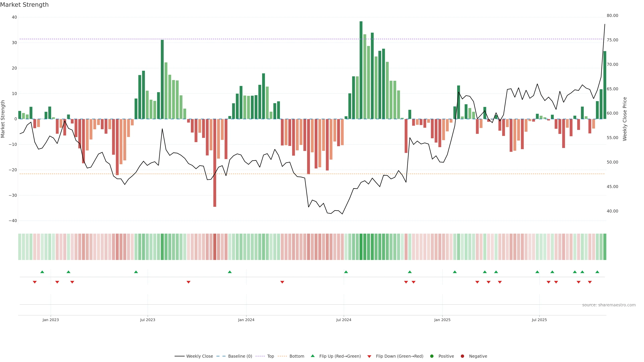
Task: Click the Market Strength chart title
Action: pos(24,5)
